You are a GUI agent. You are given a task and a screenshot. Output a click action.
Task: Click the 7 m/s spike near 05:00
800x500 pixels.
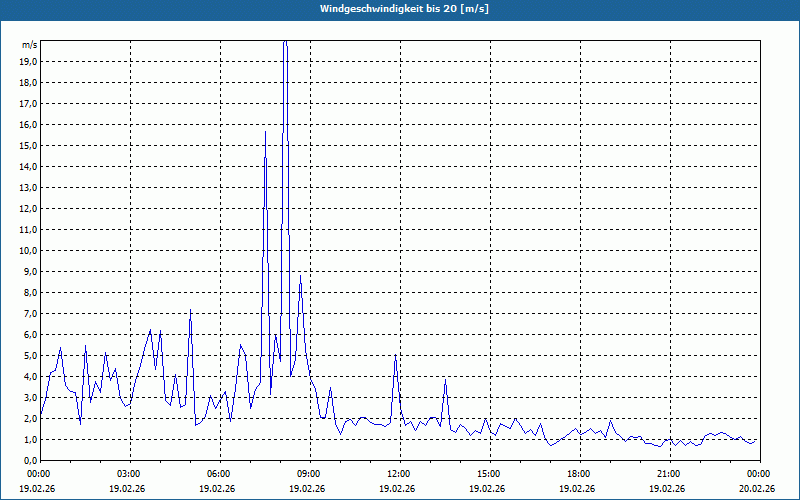[190, 312]
